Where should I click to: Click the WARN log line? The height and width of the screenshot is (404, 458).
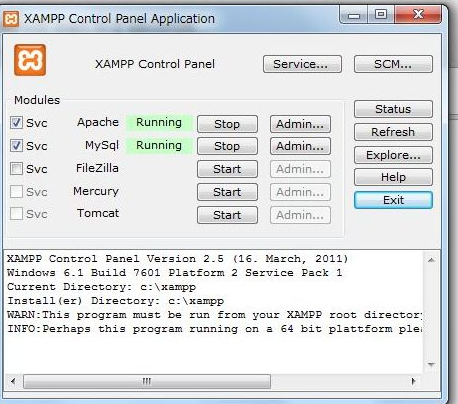(x=215, y=315)
